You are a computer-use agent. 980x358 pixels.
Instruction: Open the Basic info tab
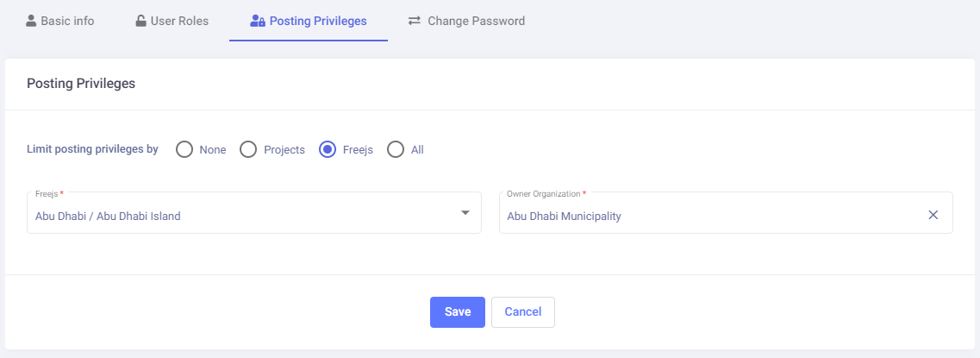point(67,21)
